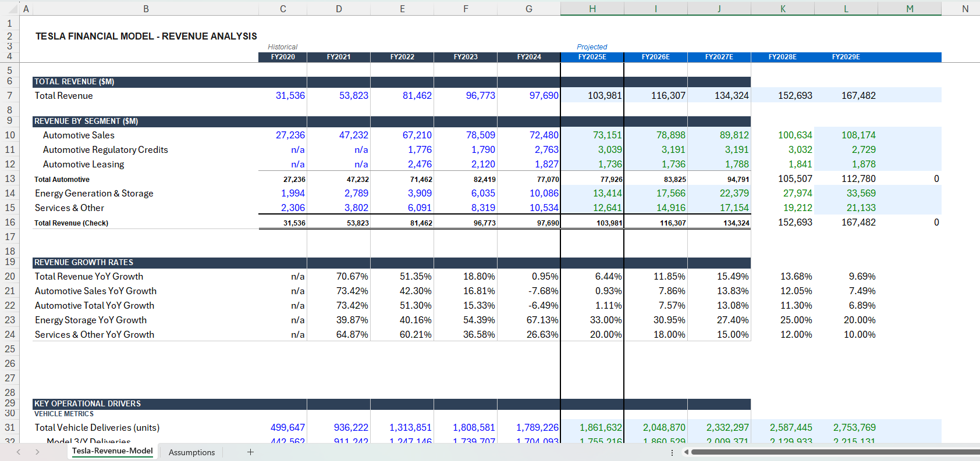Click 'REVENUE GROWTH RATES' section header
980x461 pixels.
pyautogui.click(x=83, y=263)
